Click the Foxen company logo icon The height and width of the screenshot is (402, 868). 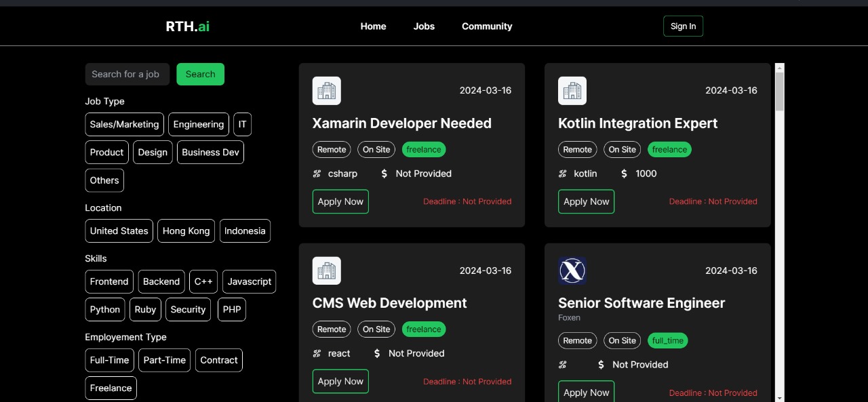click(x=572, y=270)
